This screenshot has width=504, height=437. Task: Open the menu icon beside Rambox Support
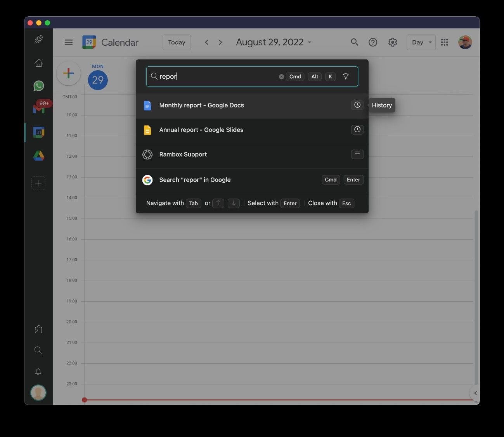(357, 154)
